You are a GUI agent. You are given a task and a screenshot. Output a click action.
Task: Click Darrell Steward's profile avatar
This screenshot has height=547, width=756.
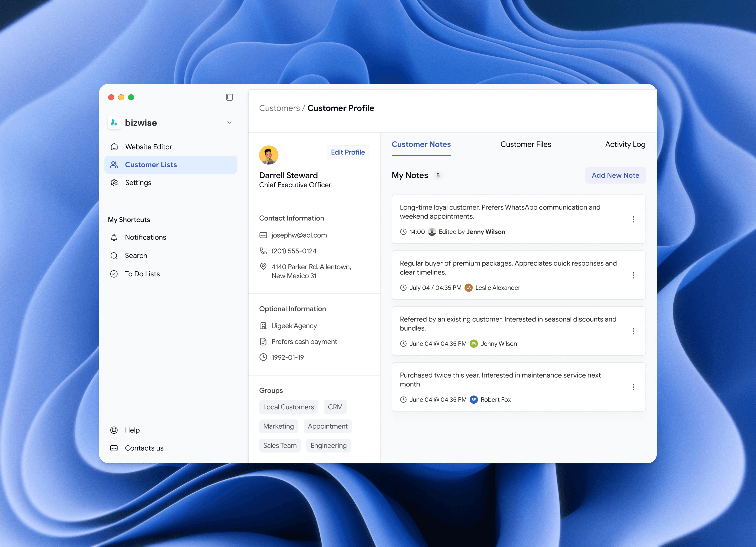tap(269, 155)
